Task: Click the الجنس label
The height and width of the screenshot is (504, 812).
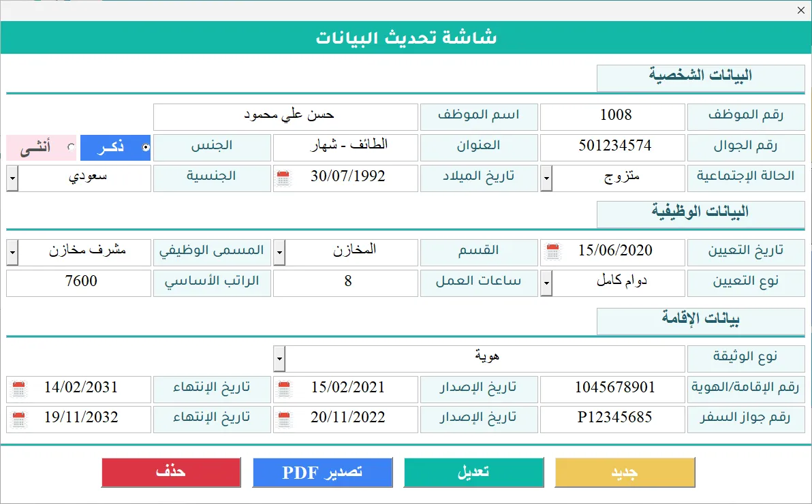Action: click(212, 148)
